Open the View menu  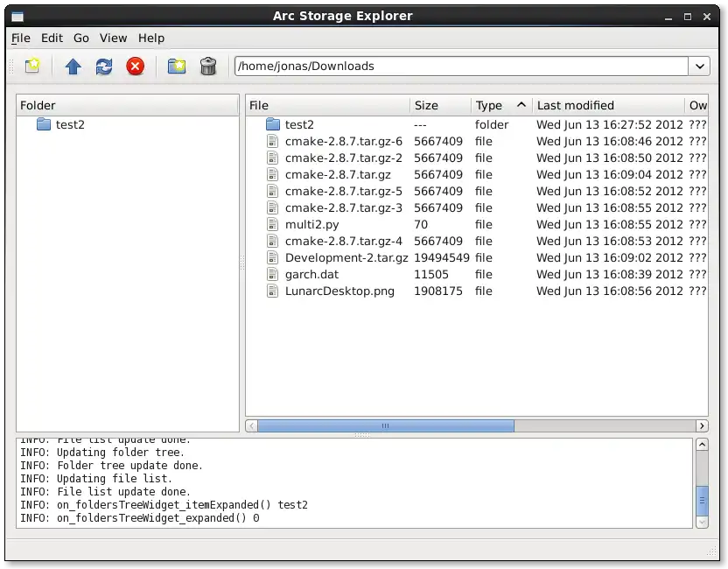[113, 38]
